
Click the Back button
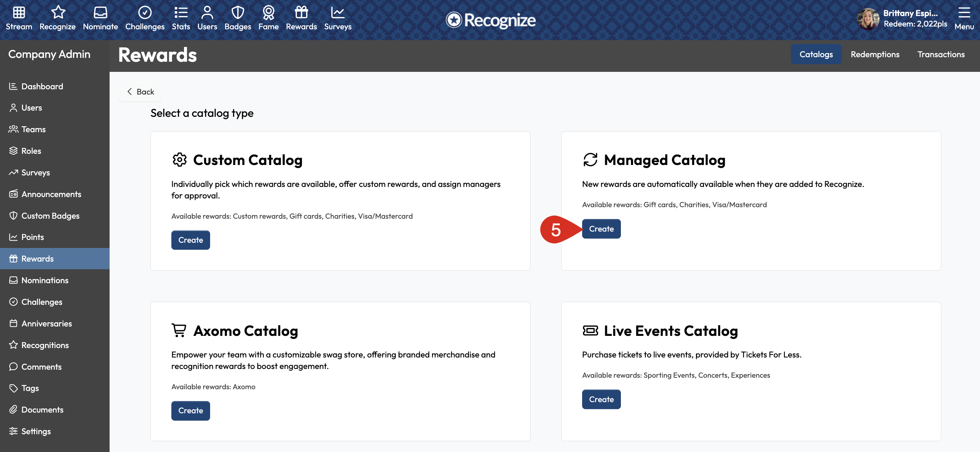point(140,92)
